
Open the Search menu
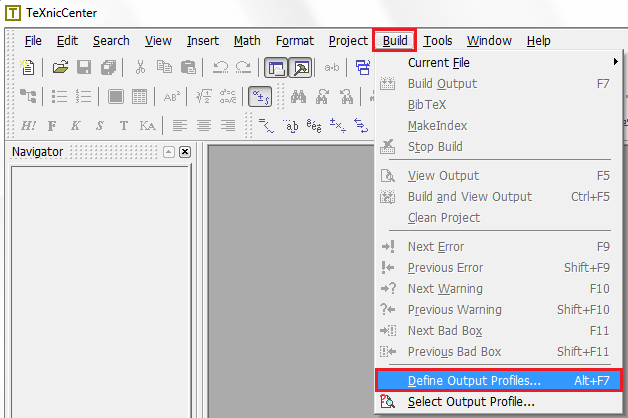coord(111,41)
